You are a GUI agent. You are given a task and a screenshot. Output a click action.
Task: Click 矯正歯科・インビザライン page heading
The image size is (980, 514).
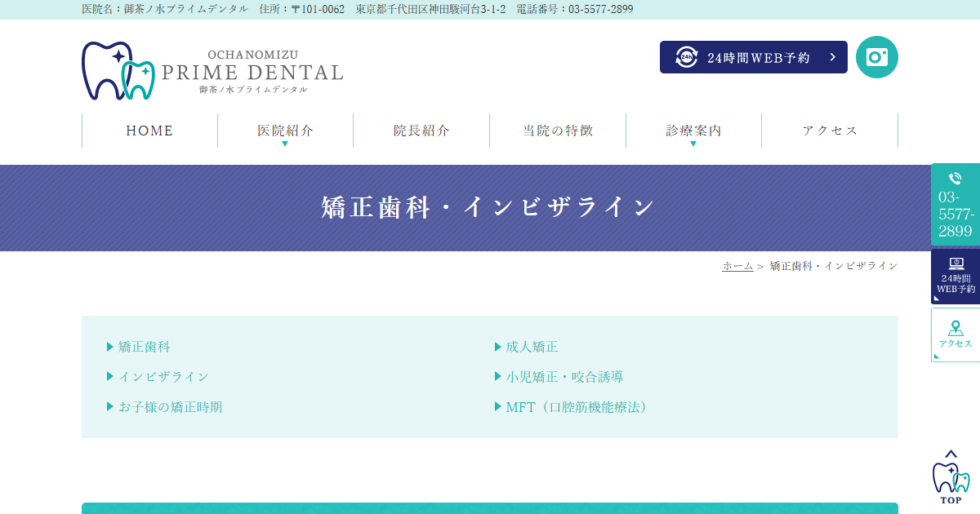point(489,207)
